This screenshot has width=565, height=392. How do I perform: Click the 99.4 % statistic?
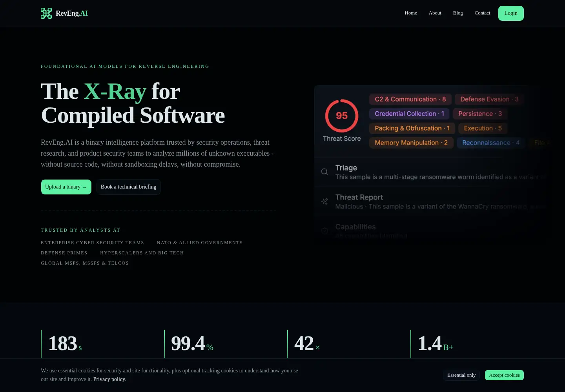192,343
